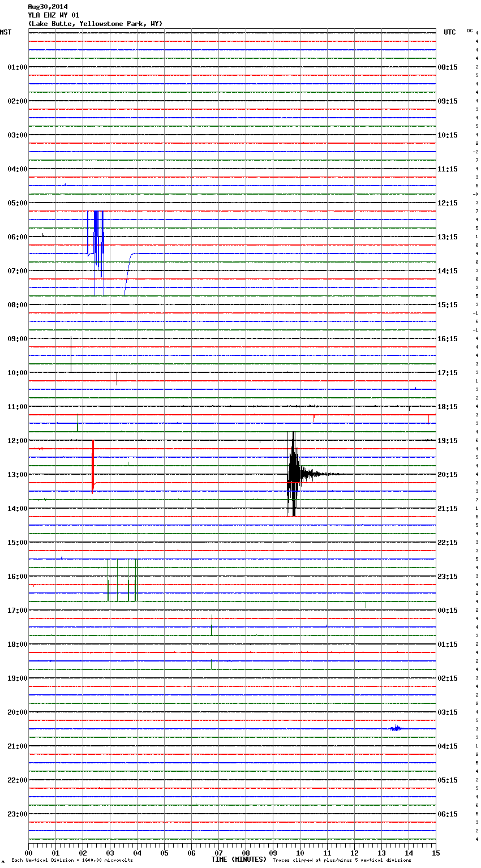Viewport: 481px width, 868px height.
Task: Click the '08:15' UTC time label
Action: click(x=448, y=67)
